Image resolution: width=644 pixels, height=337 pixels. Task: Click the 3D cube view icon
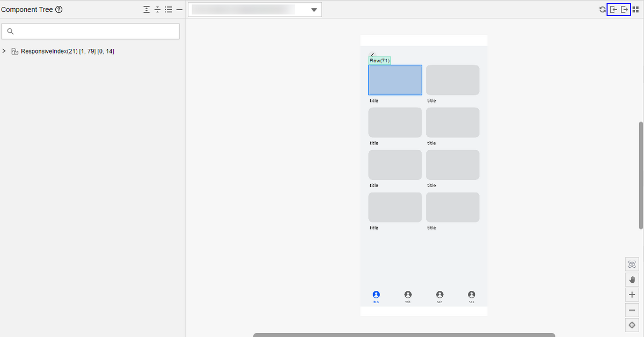pos(632,264)
